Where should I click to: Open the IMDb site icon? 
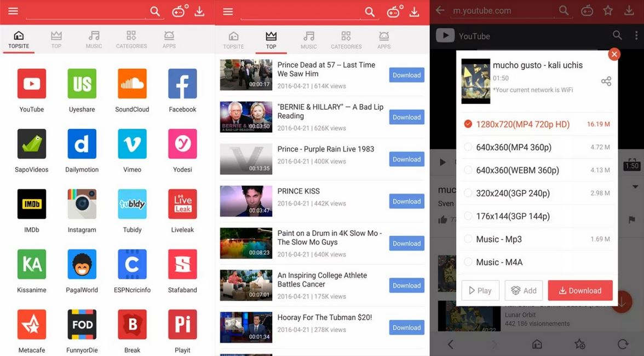point(32,204)
